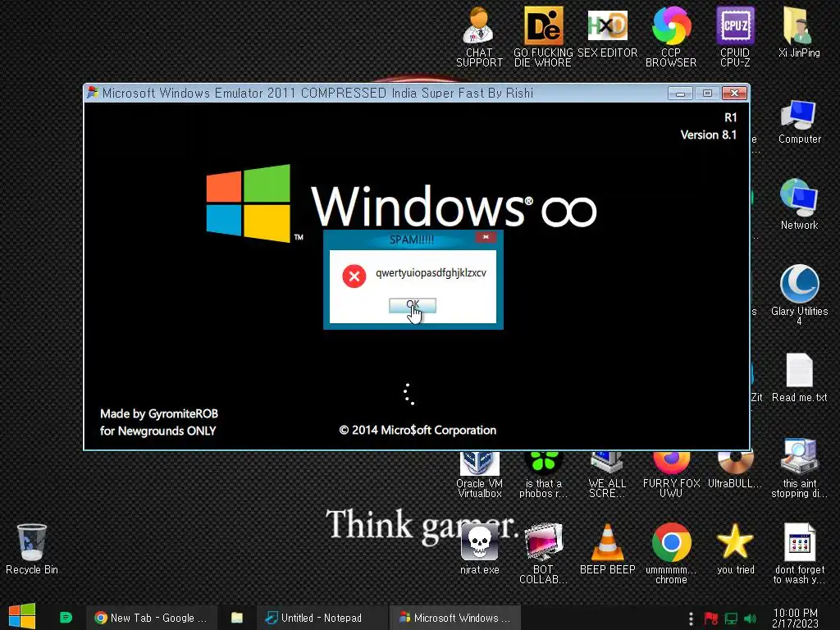Click the taskbar clock showing 10:00 PM
The width and height of the screenshot is (840, 630).
[795, 618]
